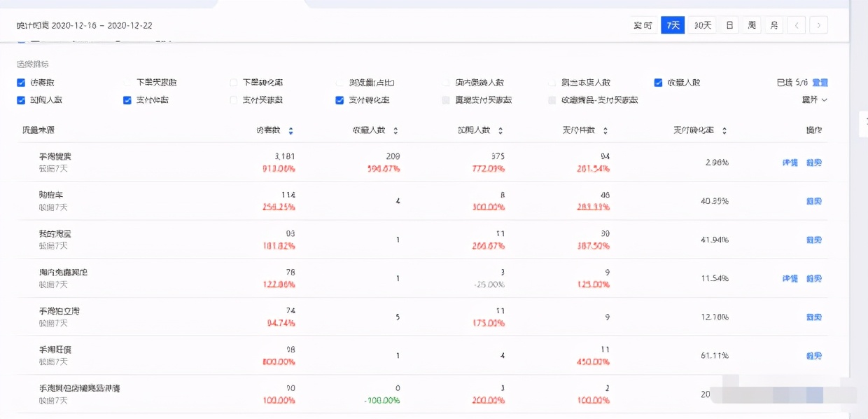Switch to the 30天 time tab
The width and height of the screenshot is (868, 419).
coord(701,25)
